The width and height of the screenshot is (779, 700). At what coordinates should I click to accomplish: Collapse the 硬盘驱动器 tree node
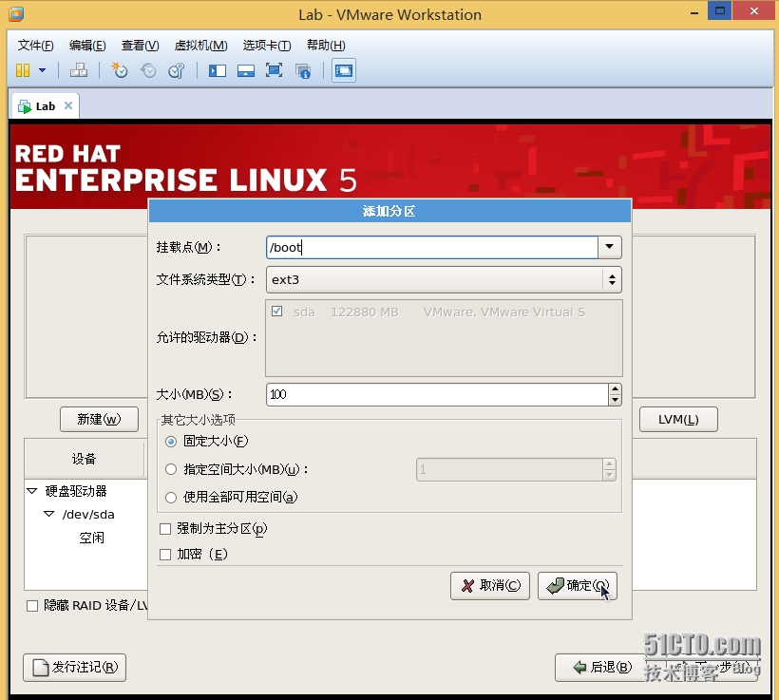click(32, 491)
